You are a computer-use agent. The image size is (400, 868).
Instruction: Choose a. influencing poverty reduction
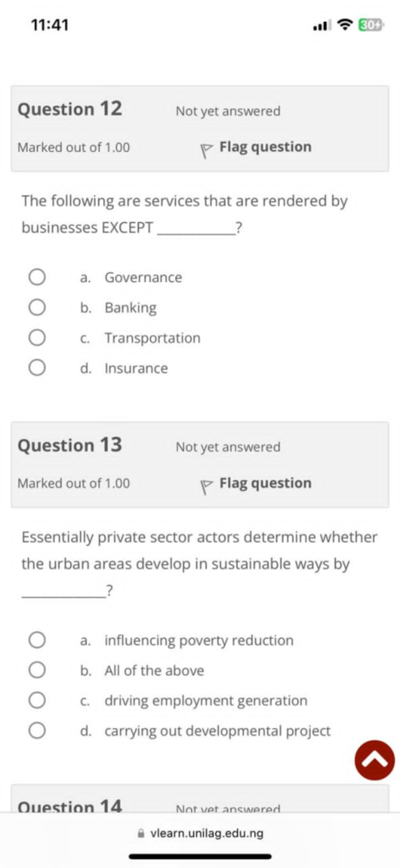coord(38,641)
